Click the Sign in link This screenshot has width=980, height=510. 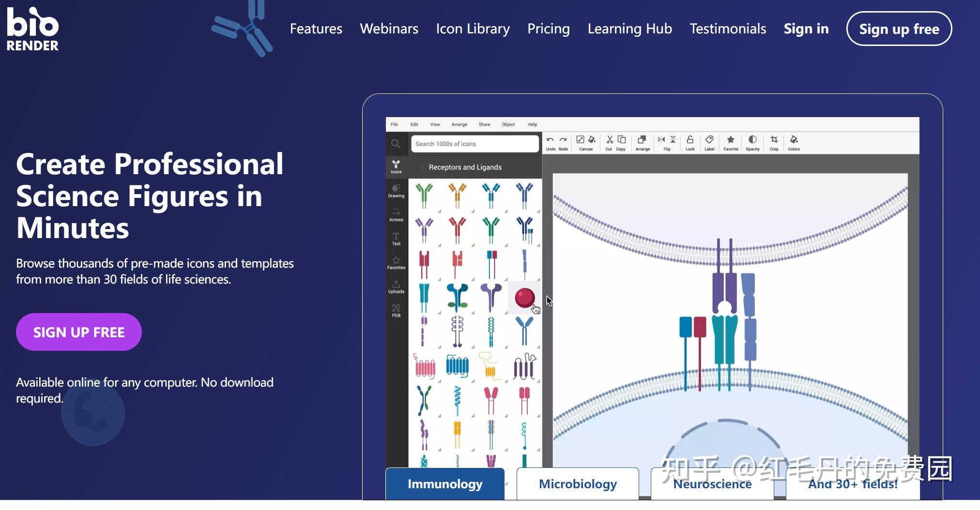coord(806,29)
